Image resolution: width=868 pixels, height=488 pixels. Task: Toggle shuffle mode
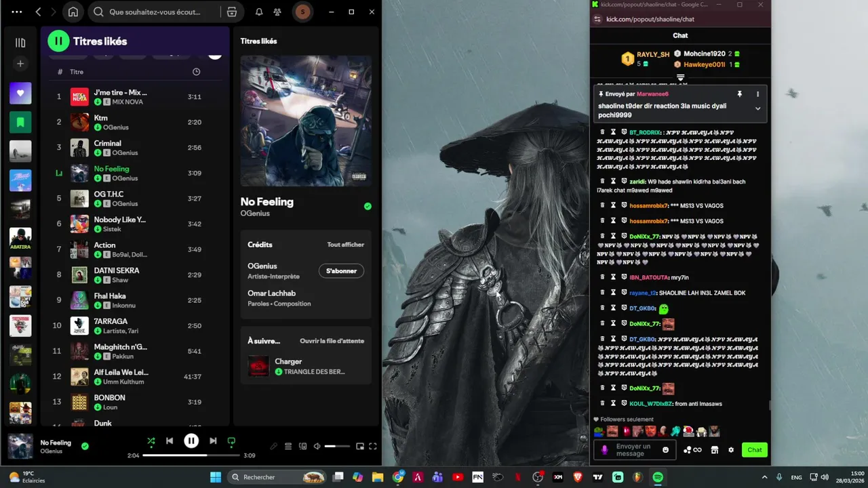point(151,441)
